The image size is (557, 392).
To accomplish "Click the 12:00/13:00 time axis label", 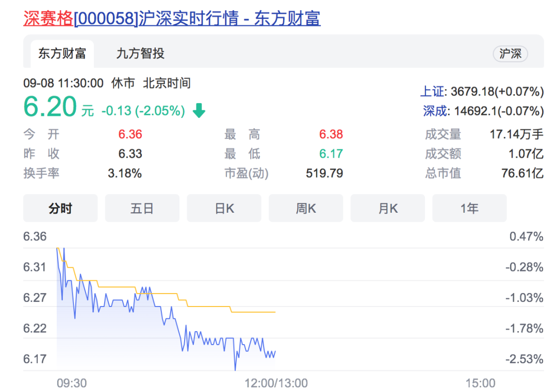I will coord(277,383).
